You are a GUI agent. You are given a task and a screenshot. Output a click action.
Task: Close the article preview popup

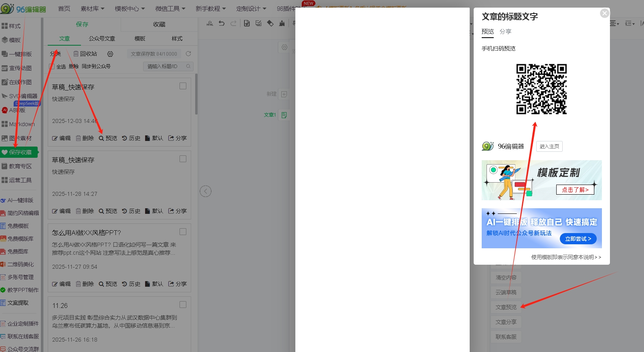coord(604,13)
